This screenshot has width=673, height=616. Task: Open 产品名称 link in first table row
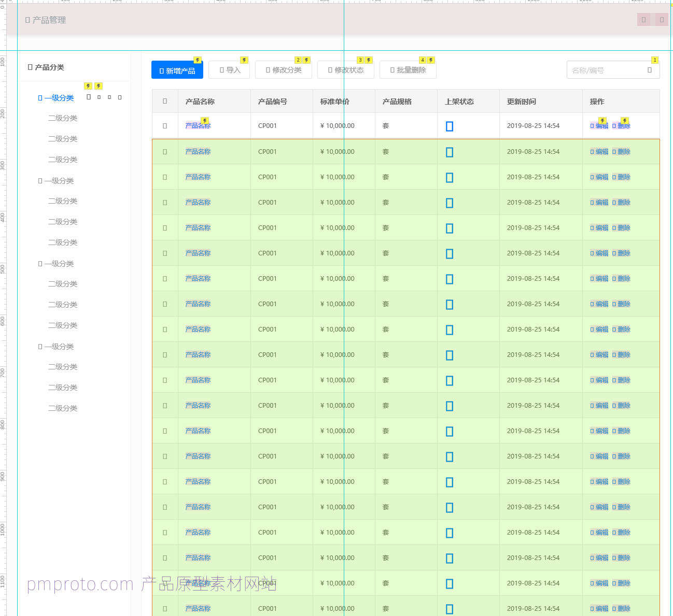pyautogui.click(x=198, y=126)
